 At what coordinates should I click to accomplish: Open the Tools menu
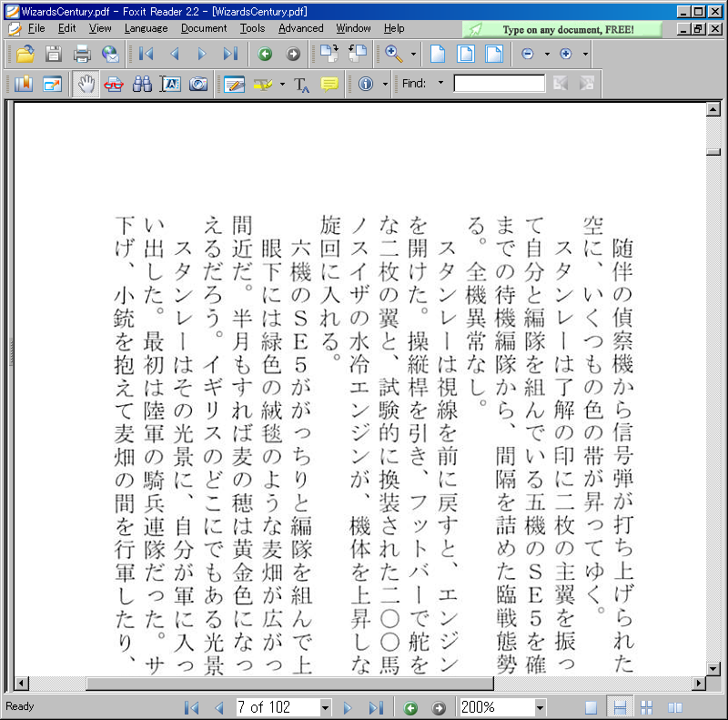click(x=253, y=28)
